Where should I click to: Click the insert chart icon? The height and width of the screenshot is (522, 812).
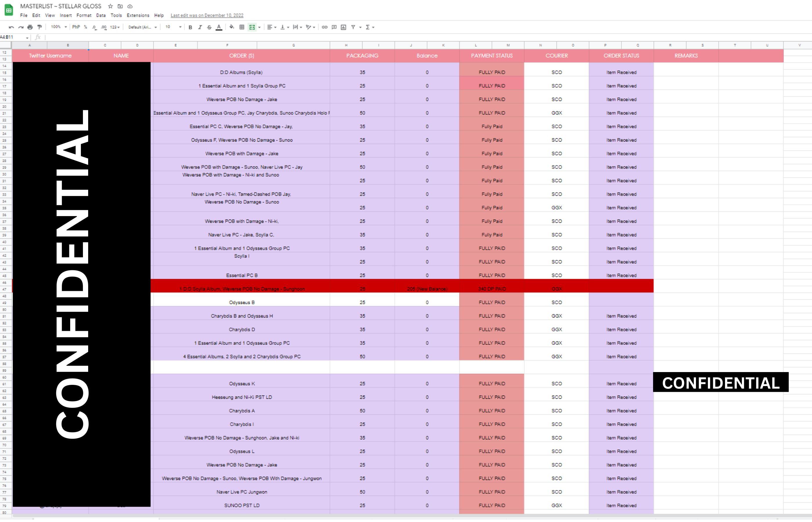(x=343, y=27)
